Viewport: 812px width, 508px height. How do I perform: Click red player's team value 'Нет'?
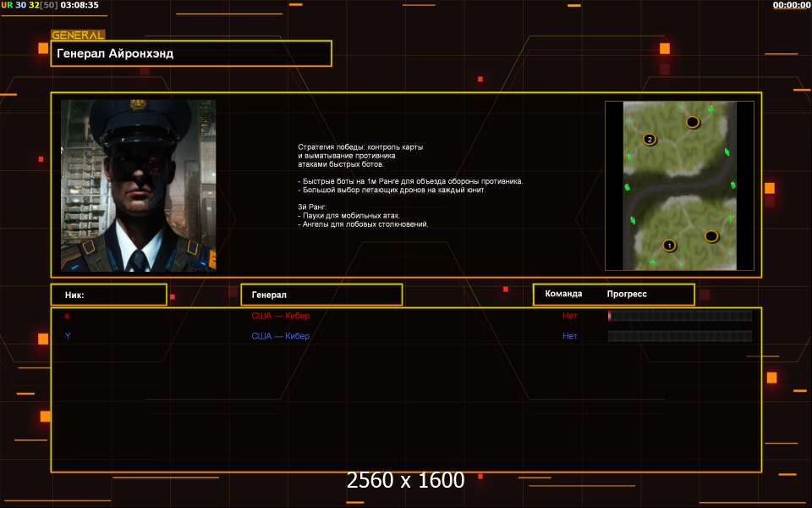tap(570, 316)
